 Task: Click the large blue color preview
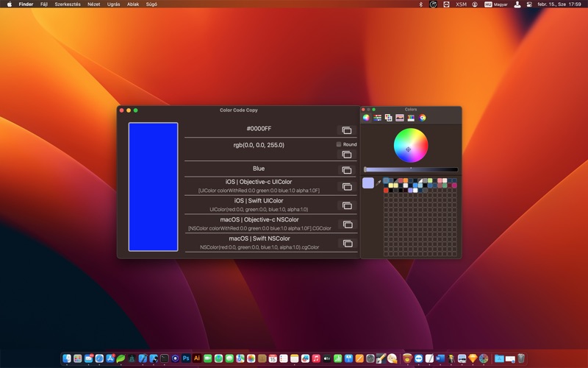pos(153,187)
